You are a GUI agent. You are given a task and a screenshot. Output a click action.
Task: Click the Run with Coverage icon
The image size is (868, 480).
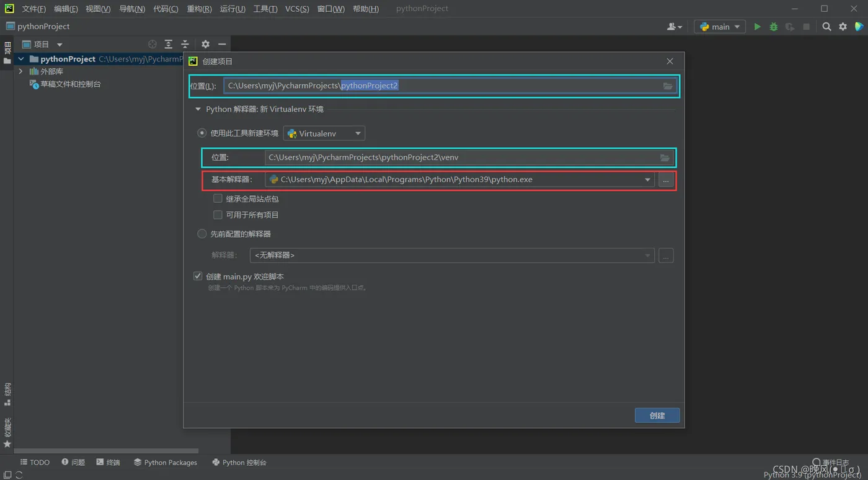tap(789, 27)
